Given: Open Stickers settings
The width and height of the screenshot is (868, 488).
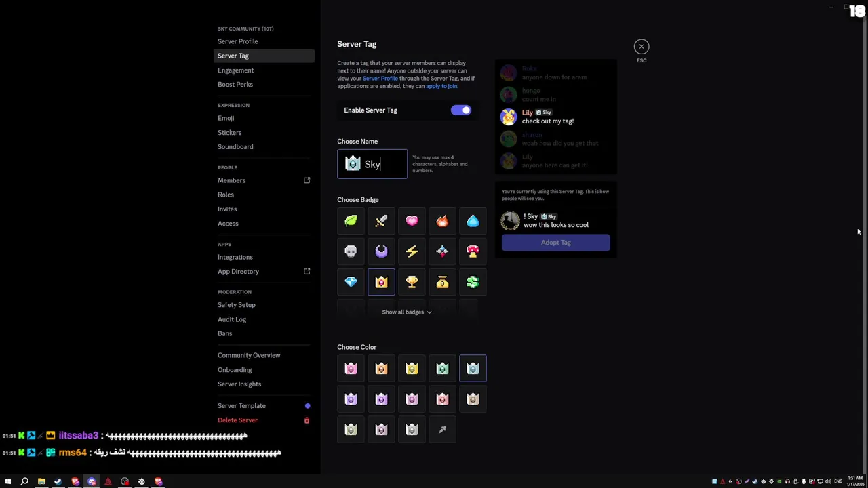Looking at the screenshot, I should click(x=264, y=133).
